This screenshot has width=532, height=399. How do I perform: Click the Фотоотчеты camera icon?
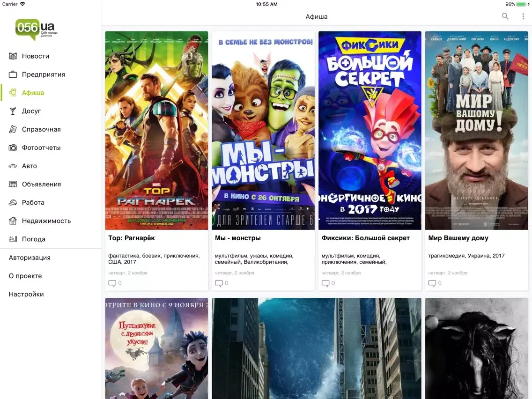[x=13, y=148]
